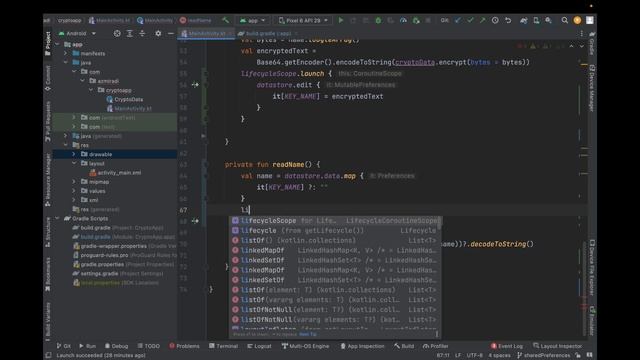Collapse the layout folder

coord(74,163)
